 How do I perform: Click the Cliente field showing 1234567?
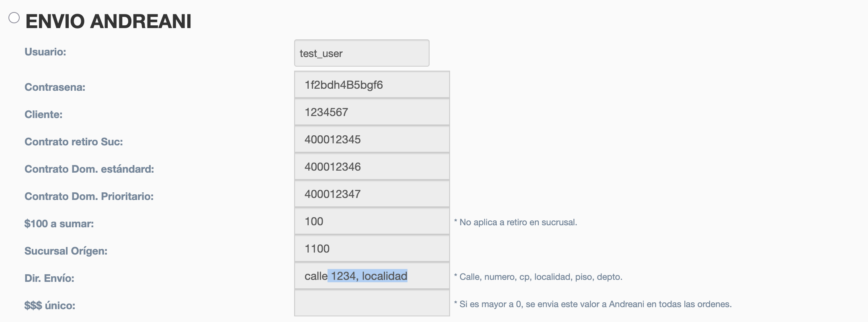pyautogui.click(x=372, y=112)
